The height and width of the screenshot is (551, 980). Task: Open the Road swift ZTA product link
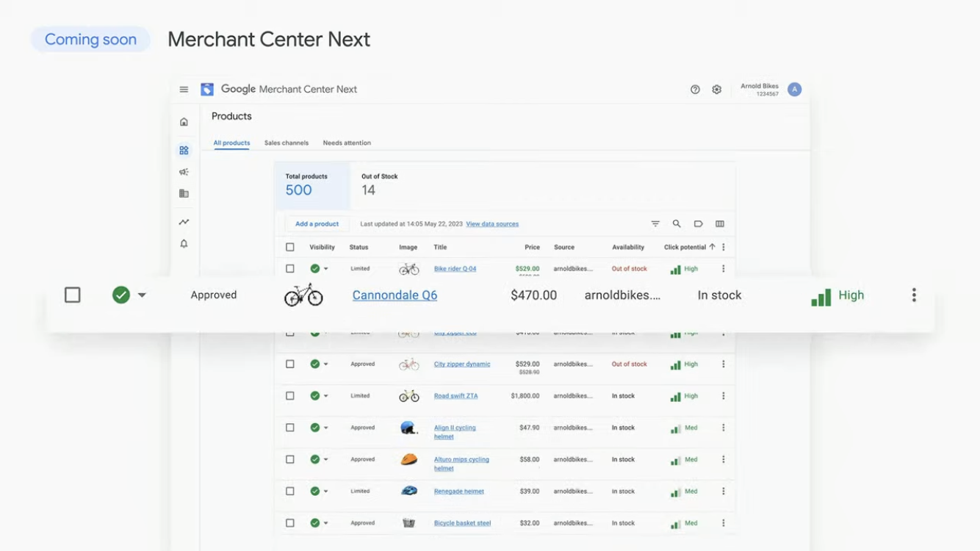click(x=455, y=396)
